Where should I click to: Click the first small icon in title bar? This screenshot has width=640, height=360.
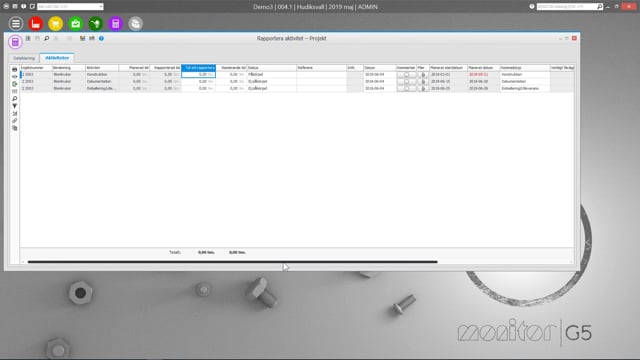coord(6,7)
